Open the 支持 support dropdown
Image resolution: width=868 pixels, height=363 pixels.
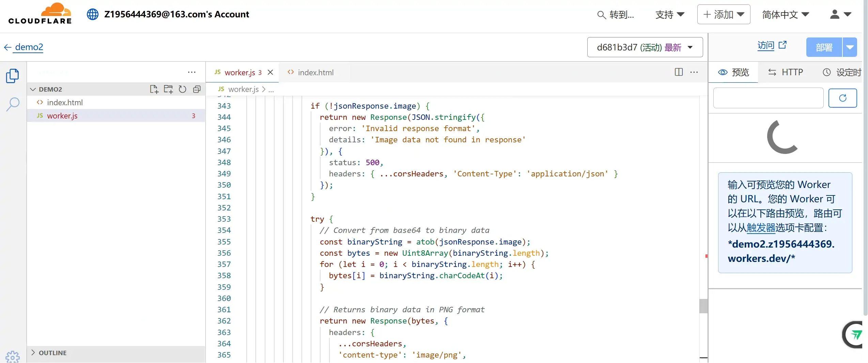pyautogui.click(x=670, y=15)
